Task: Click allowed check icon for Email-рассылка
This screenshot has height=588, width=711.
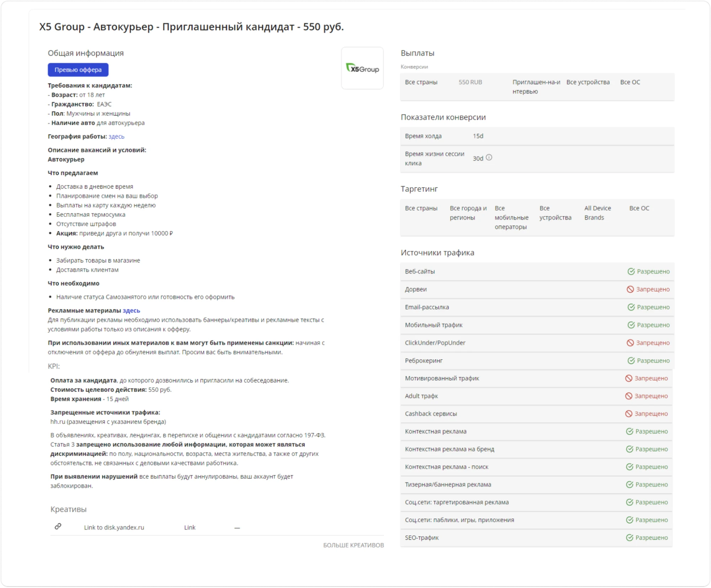Action: click(x=631, y=307)
